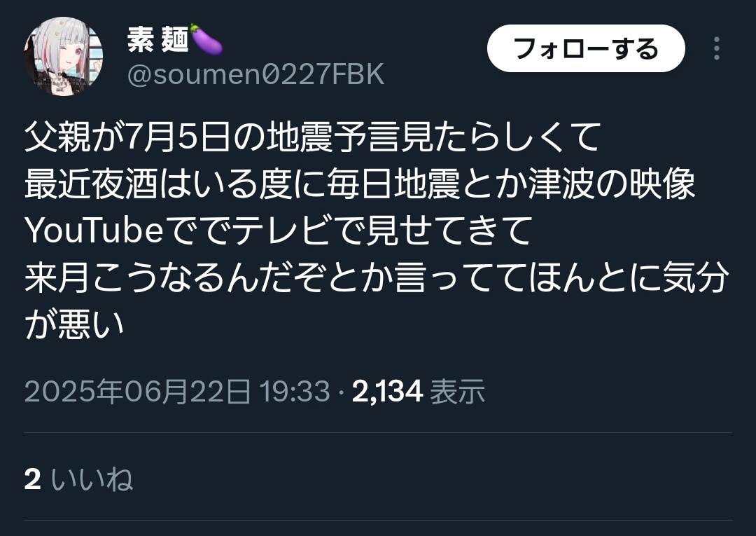Click the line mentioning 津波の映像

360,184
